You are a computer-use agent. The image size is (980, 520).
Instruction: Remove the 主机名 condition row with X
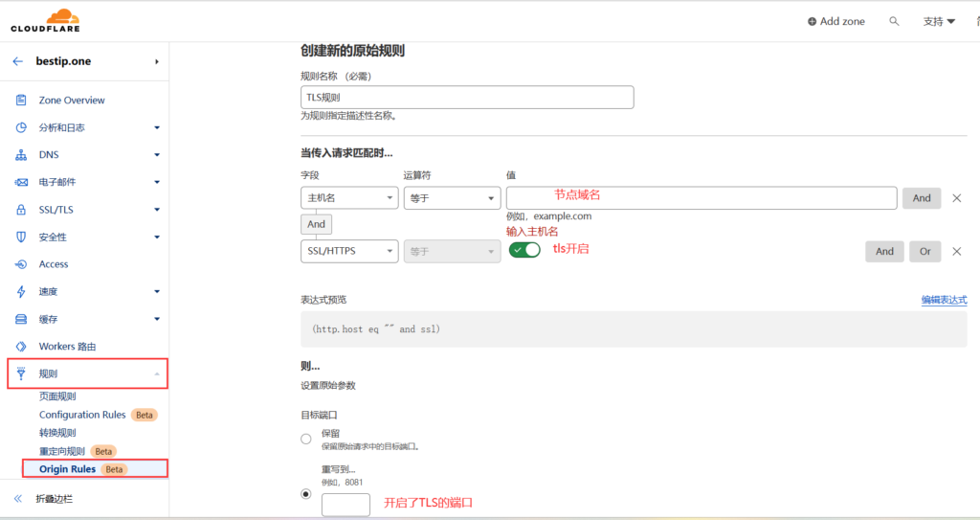pos(956,198)
